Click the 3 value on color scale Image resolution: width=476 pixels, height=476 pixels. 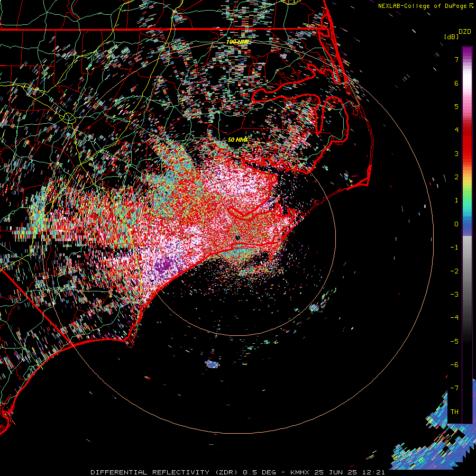[456, 153]
